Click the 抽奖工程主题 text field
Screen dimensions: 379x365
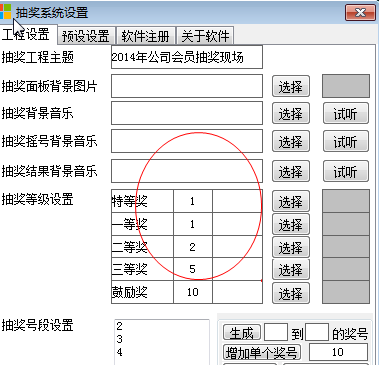coord(187,57)
